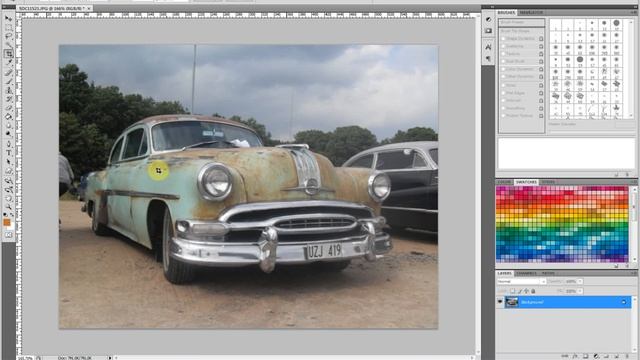
Task: Open Brush Presets in Brushes panel
Action: [x=522, y=22]
